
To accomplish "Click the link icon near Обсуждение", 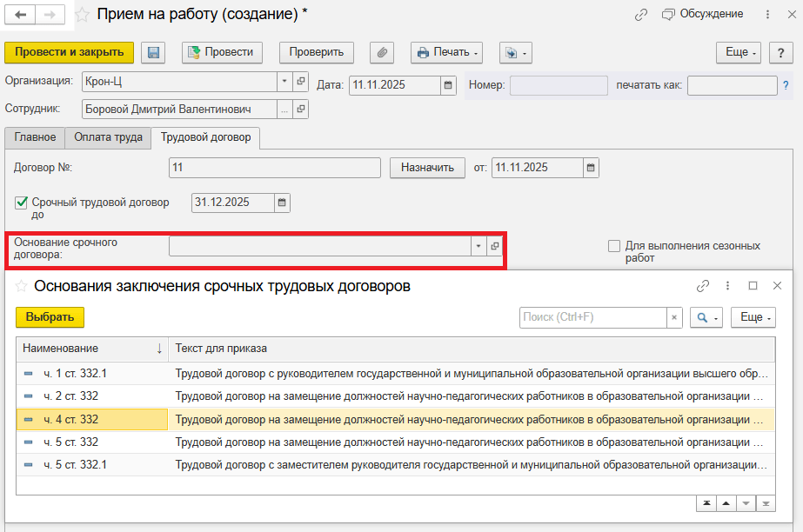I will pyautogui.click(x=641, y=15).
